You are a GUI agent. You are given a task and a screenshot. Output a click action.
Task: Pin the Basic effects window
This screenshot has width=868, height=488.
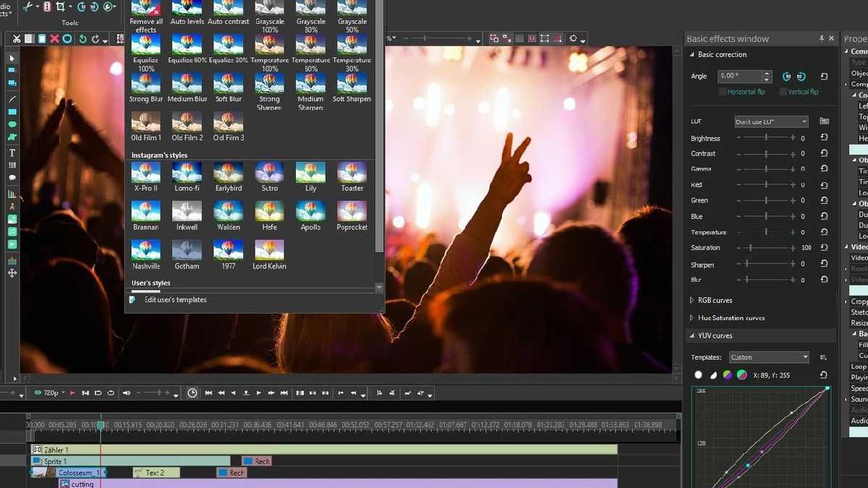pyautogui.click(x=821, y=38)
